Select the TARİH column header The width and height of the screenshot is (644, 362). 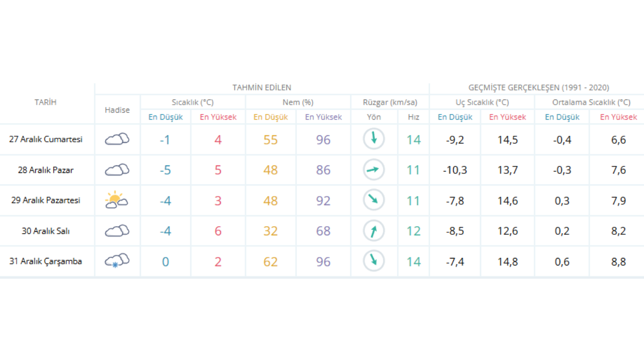pos(46,102)
